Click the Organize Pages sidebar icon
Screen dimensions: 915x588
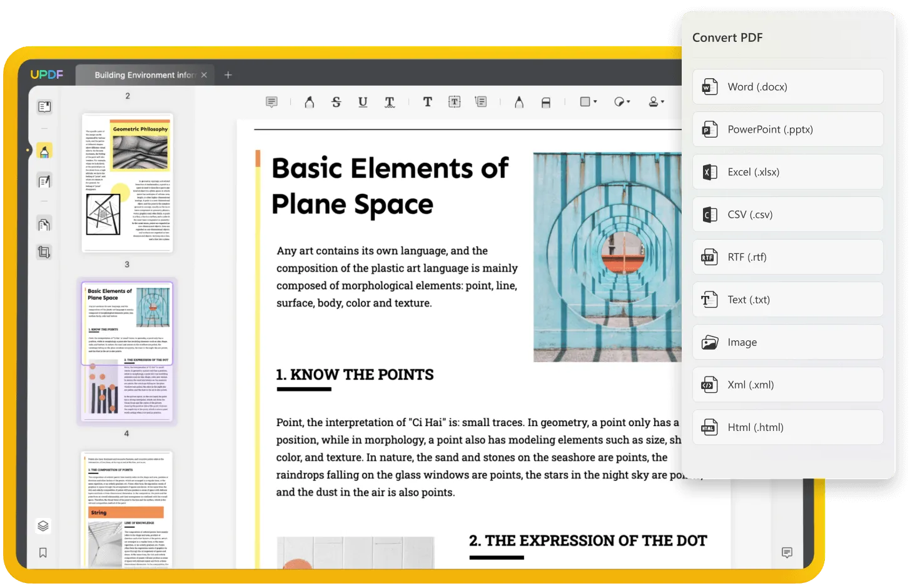click(44, 225)
